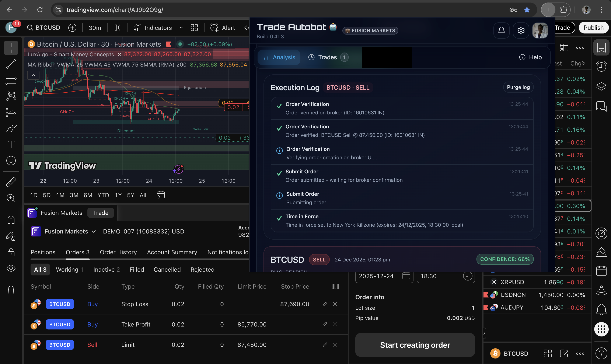Toggle the magnet mode icon
The image size is (611, 364).
pyautogui.click(x=11, y=220)
